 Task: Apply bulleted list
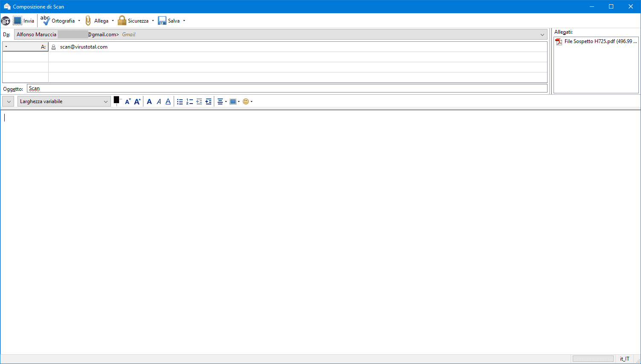point(180,101)
